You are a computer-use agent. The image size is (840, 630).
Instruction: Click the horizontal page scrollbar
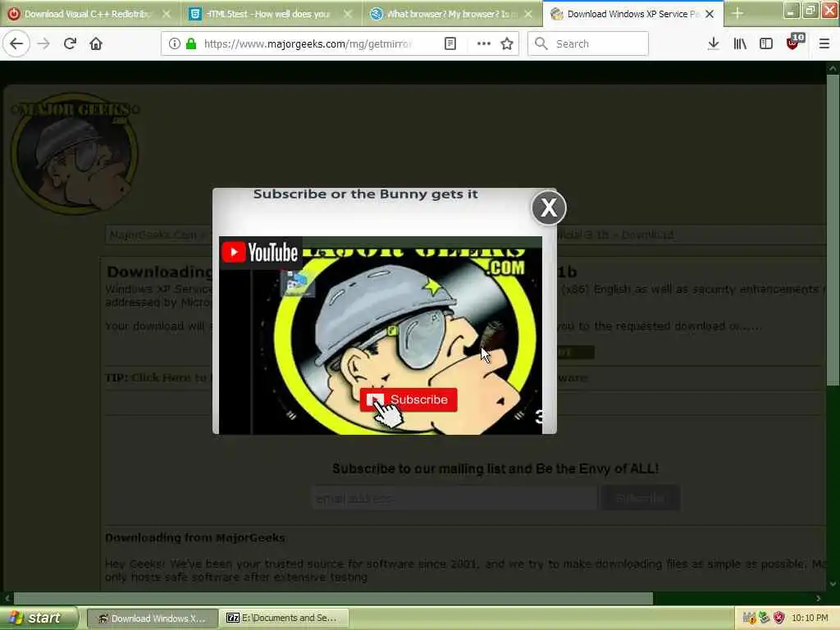(333, 598)
